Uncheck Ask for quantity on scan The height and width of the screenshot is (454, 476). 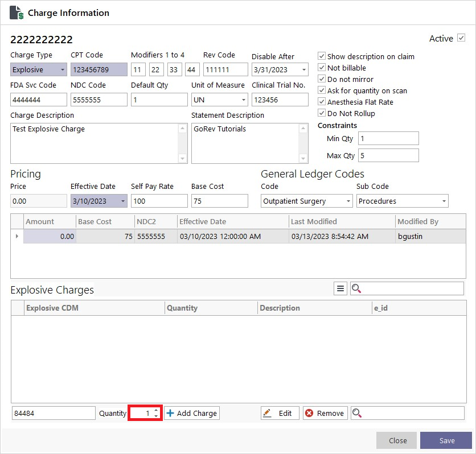click(x=322, y=90)
